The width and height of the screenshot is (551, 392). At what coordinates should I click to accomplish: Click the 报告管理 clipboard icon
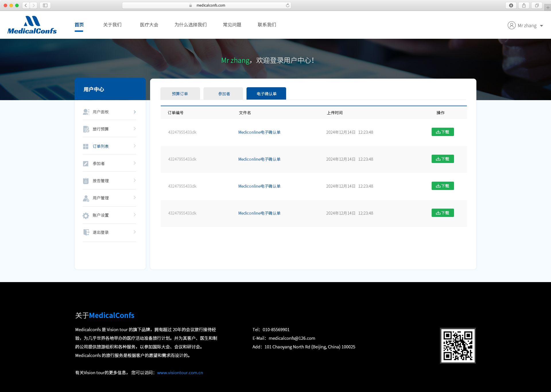coord(86,181)
